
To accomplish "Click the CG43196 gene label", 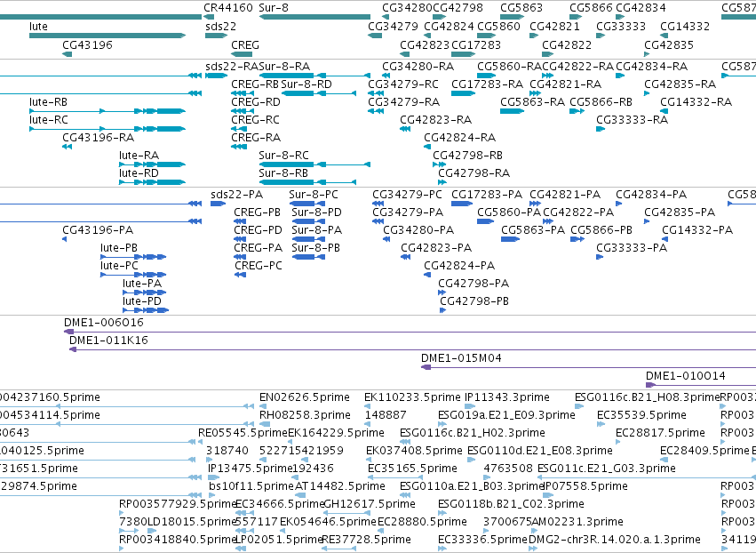I will 87,44.
